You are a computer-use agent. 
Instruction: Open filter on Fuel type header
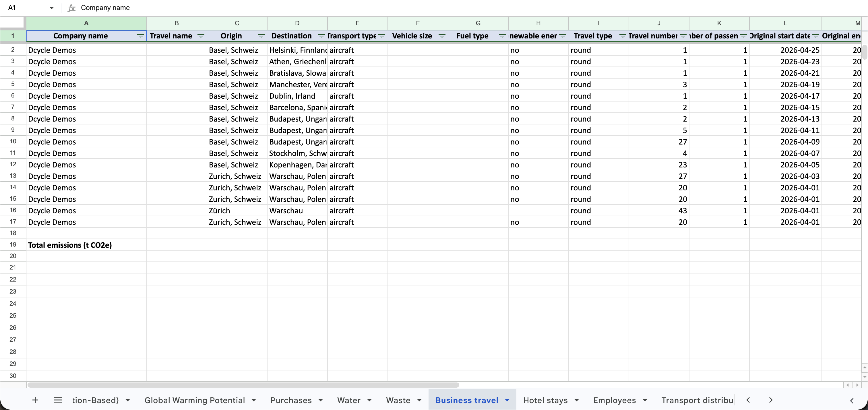coord(502,36)
